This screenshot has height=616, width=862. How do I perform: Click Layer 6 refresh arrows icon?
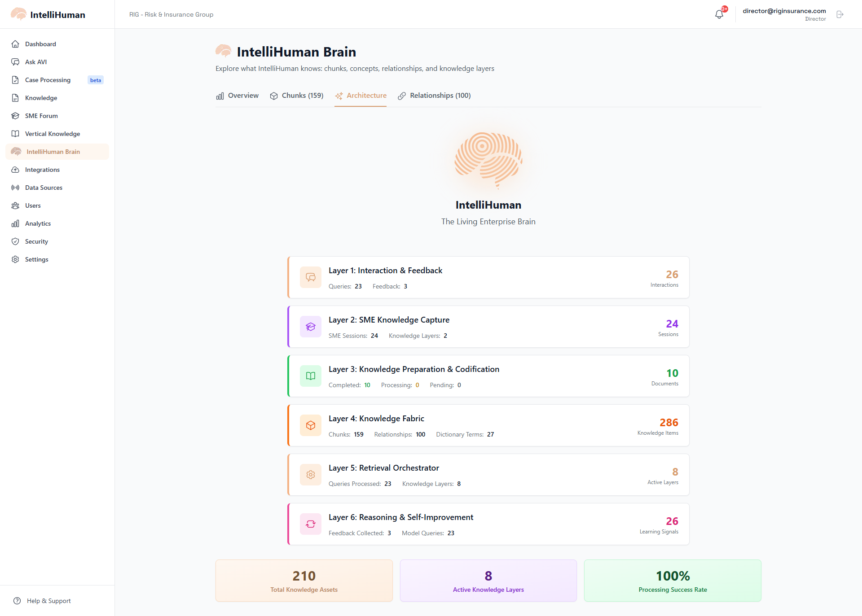(x=310, y=524)
